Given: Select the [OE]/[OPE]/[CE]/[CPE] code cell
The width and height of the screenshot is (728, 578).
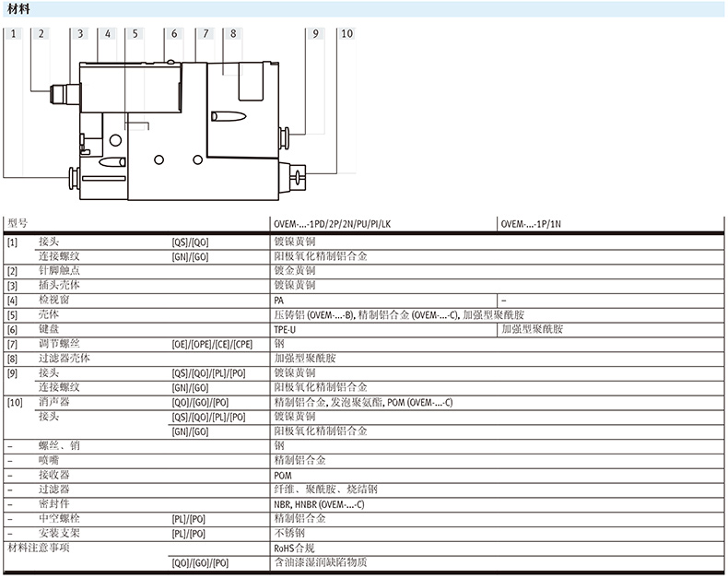Looking at the screenshot, I should pyautogui.click(x=211, y=343).
